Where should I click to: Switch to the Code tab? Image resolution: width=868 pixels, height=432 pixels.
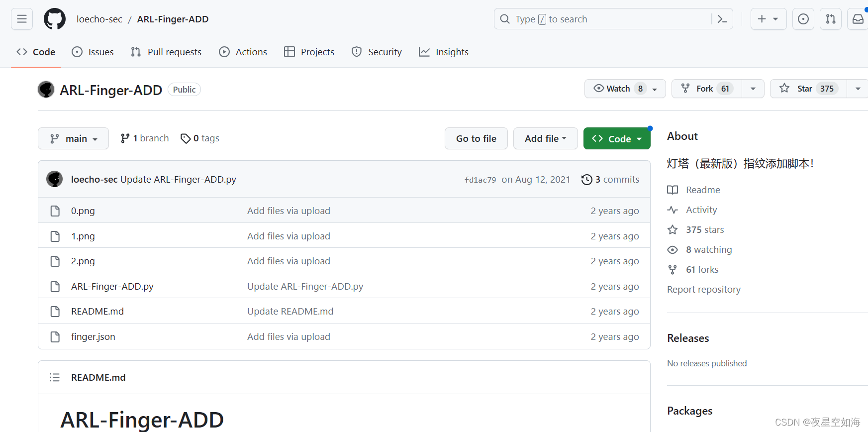point(36,52)
